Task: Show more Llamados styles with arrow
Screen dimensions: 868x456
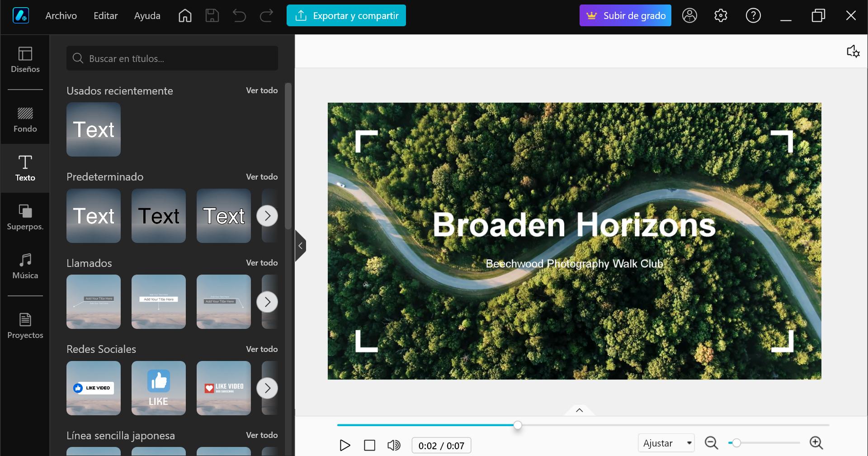Action: point(267,302)
